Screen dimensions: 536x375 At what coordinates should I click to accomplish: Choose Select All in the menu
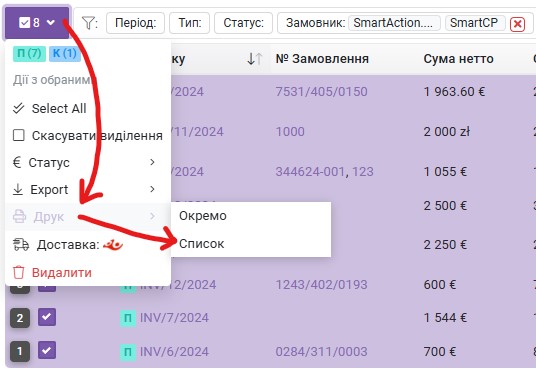tap(59, 108)
